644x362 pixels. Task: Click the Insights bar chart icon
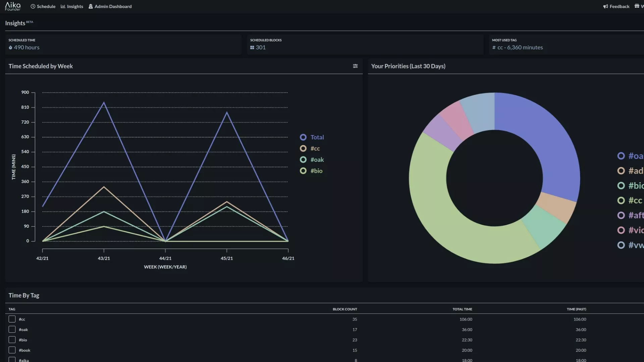coord(63,6)
